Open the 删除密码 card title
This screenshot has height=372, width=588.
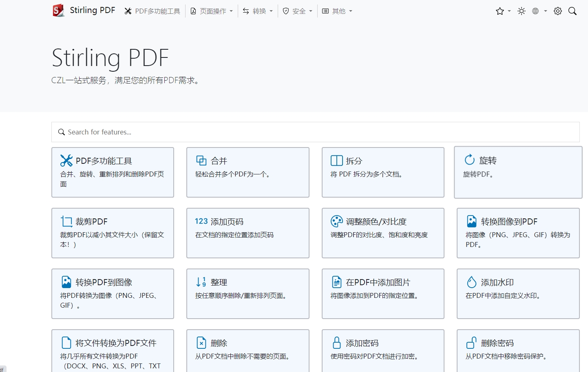click(x=497, y=343)
